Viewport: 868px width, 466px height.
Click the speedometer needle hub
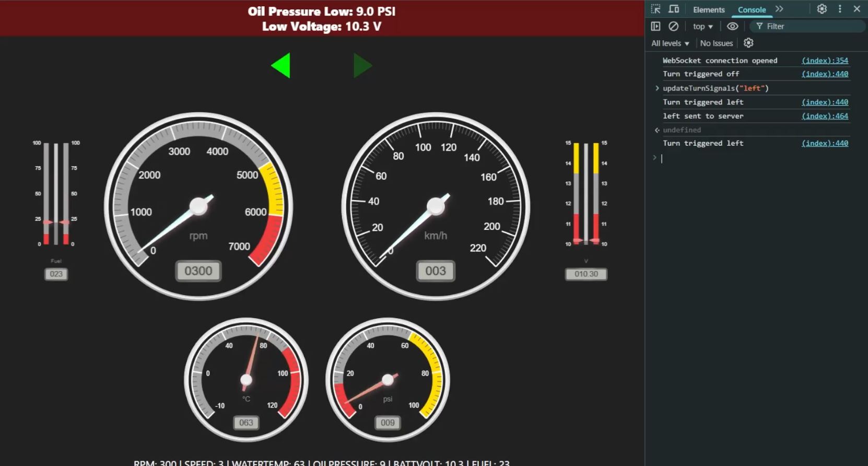pos(436,206)
